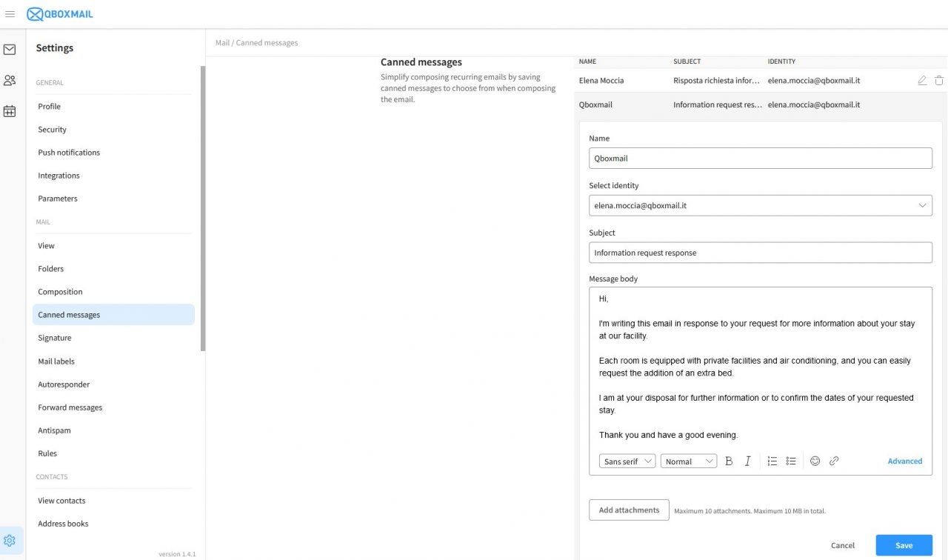Viewport: 948px width, 560px height.
Task: Open the Contacts people sidebar icon
Action: 10,80
